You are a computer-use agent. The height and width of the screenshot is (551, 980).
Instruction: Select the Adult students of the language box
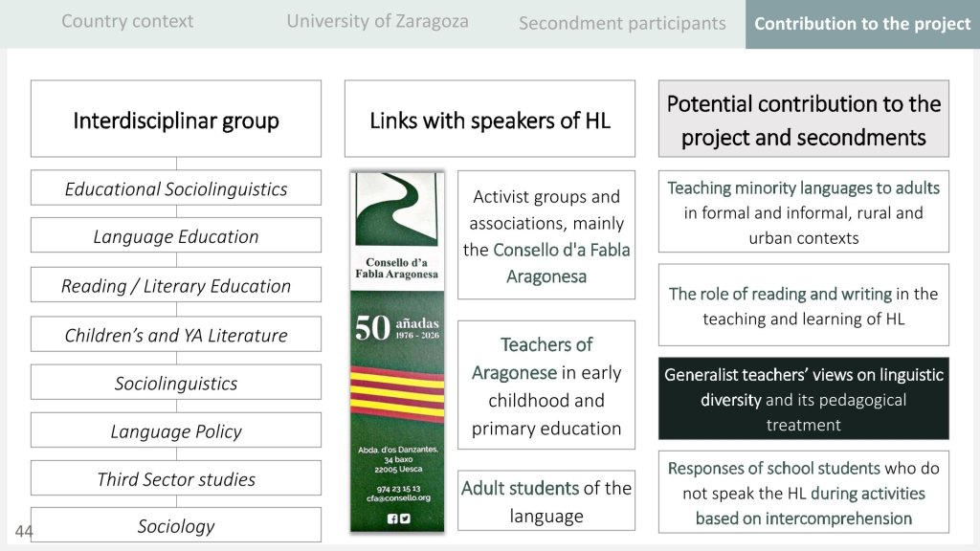pos(546,501)
